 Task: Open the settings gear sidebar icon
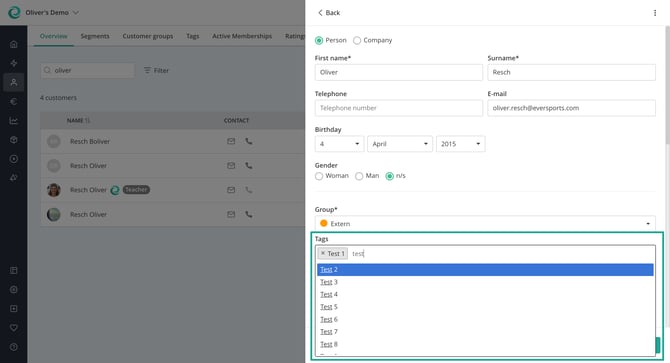click(x=14, y=290)
